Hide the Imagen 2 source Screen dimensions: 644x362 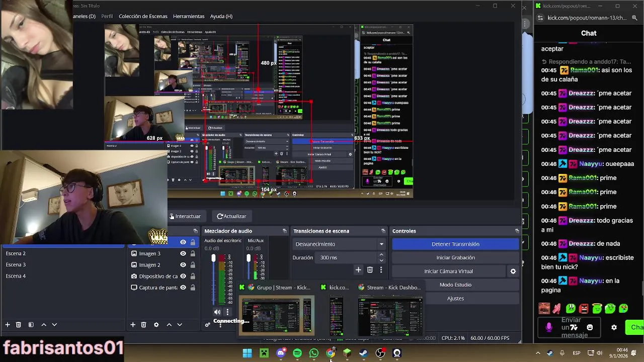coord(183,265)
